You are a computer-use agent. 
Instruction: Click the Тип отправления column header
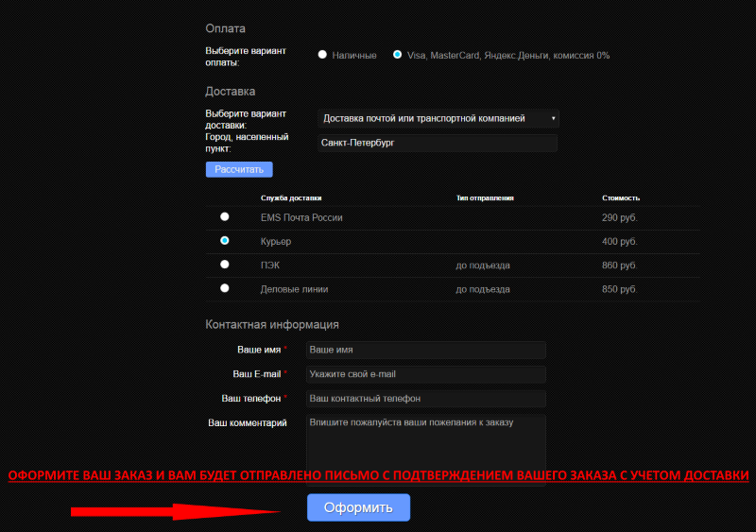pyautogui.click(x=485, y=198)
